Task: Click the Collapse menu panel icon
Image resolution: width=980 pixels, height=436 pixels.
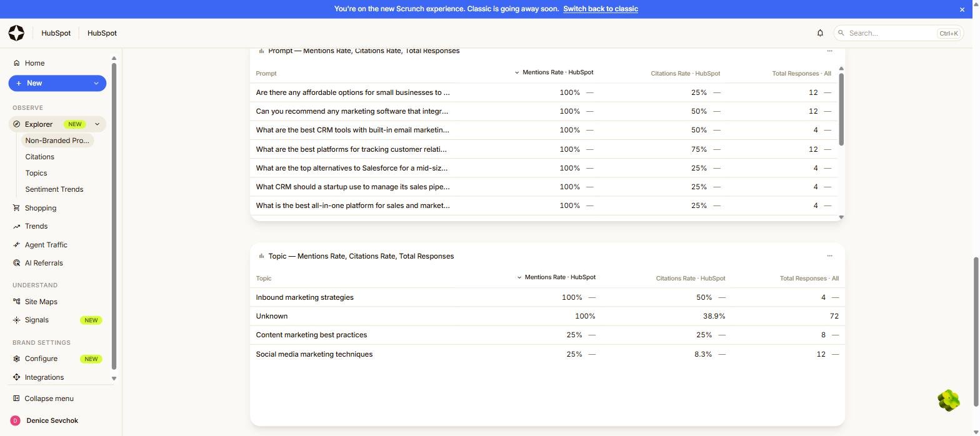Action: [16, 399]
